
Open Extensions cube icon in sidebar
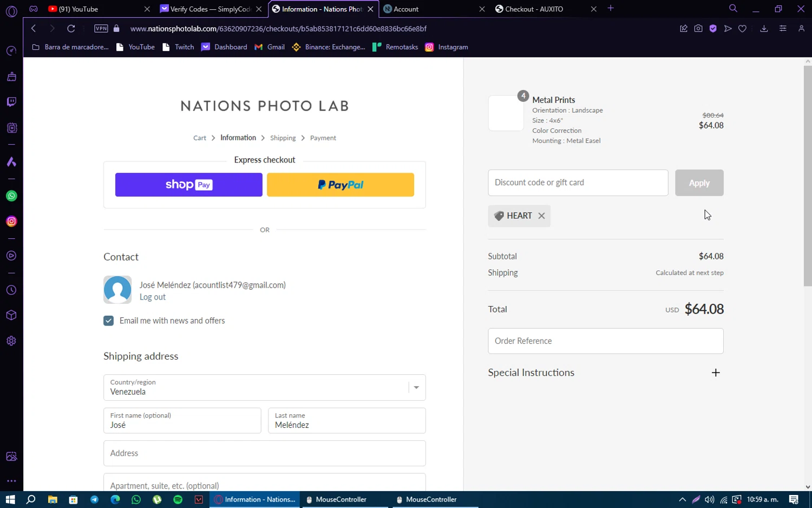coord(11,315)
